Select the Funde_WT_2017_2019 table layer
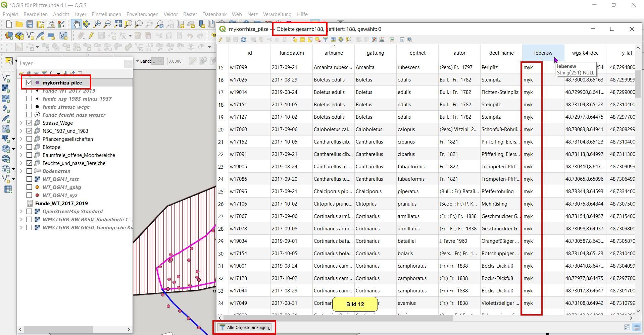 tap(61, 203)
